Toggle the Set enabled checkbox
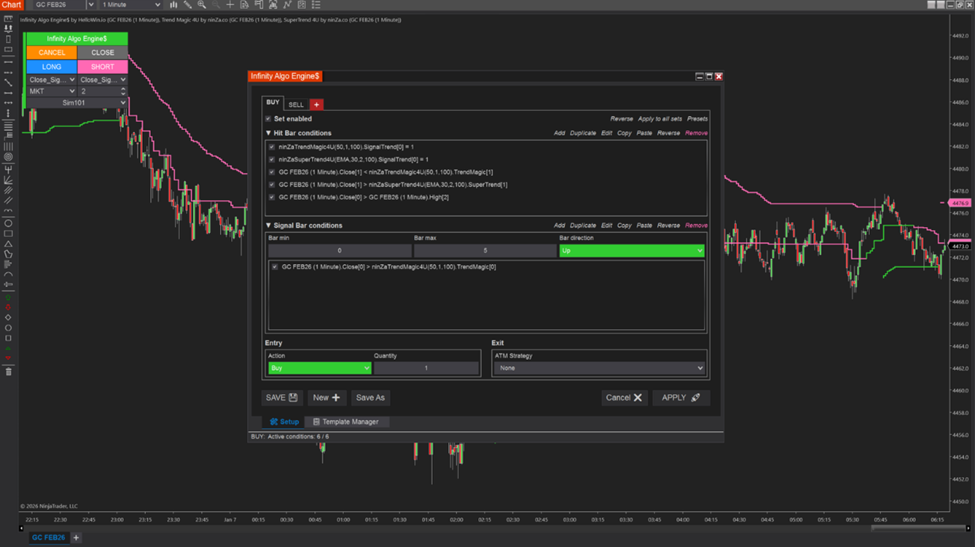This screenshot has height=547, width=975. pos(269,119)
